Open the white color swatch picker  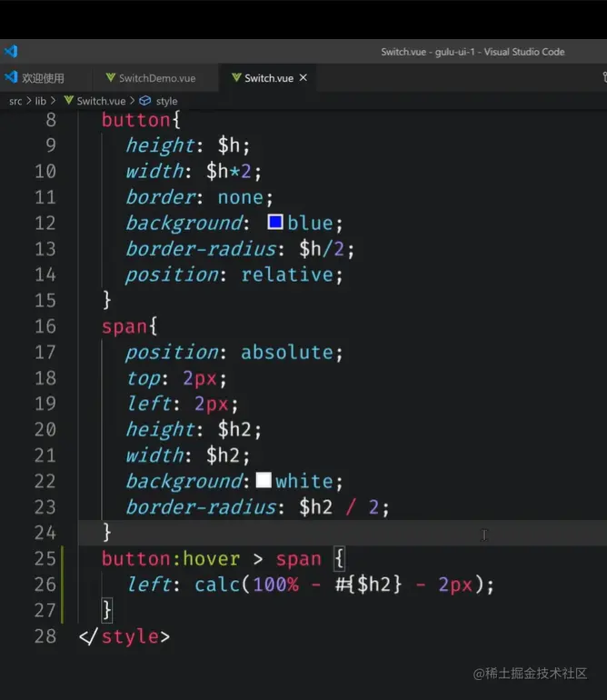(x=264, y=480)
